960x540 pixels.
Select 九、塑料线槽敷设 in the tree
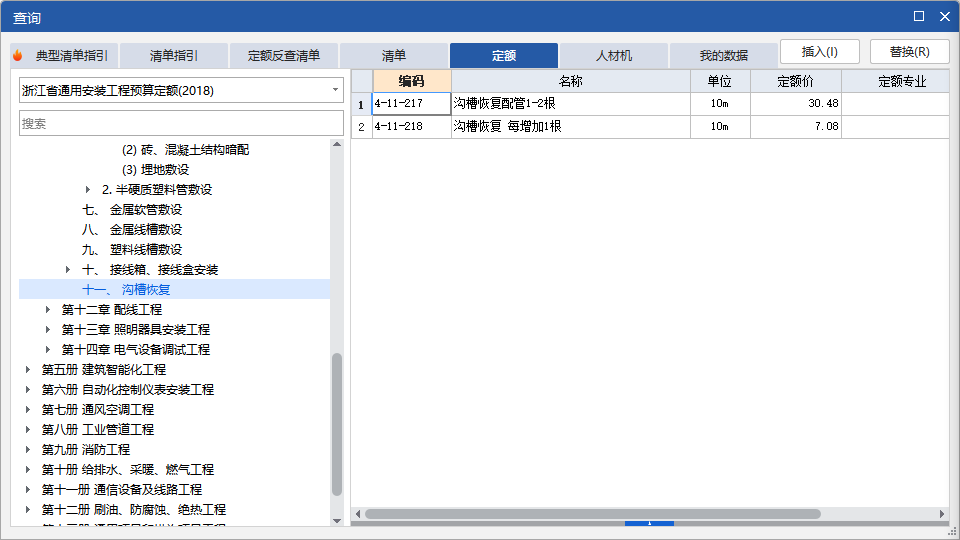pyautogui.click(x=132, y=250)
